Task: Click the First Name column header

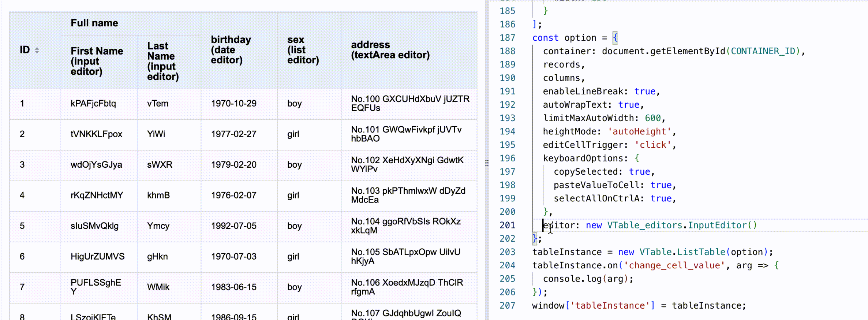Action: pos(97,61)
